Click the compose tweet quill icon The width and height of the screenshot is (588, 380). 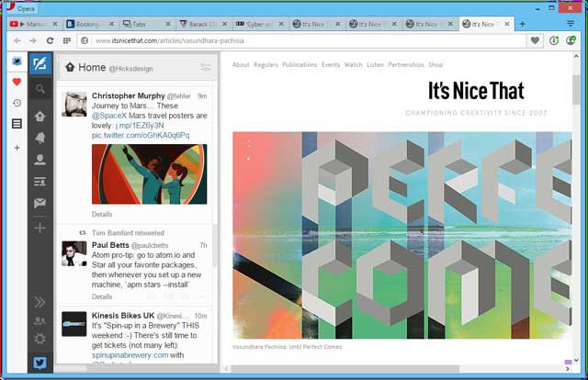tap(40, 63)
